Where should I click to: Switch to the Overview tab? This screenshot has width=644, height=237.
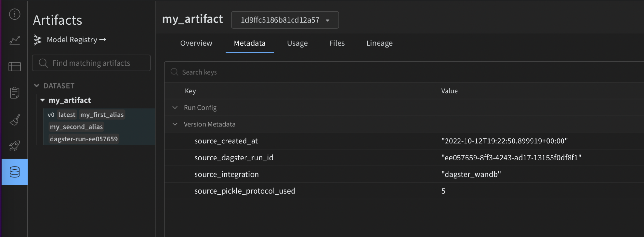[196, 43]
